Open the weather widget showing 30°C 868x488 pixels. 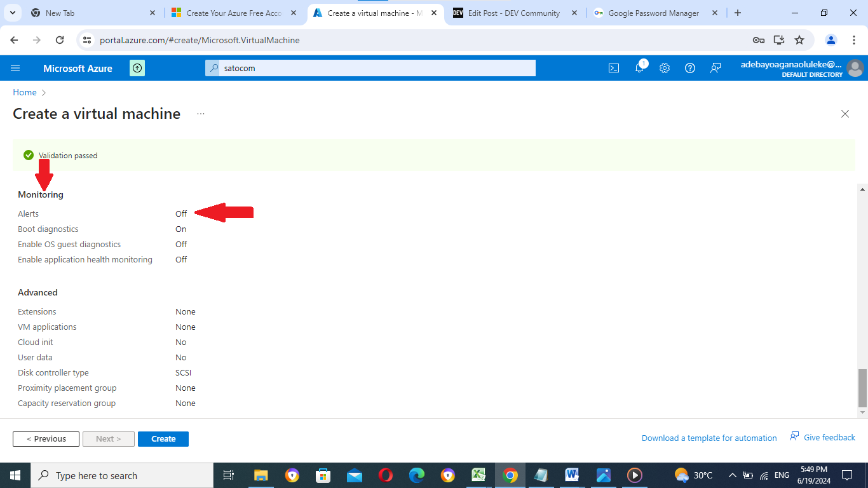click(x=693, y=475)
